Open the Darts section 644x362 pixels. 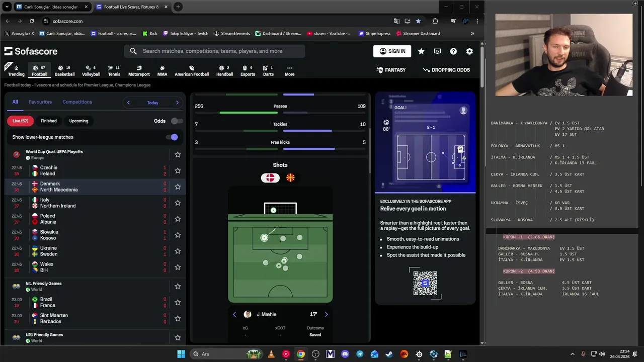pos(268,70)
